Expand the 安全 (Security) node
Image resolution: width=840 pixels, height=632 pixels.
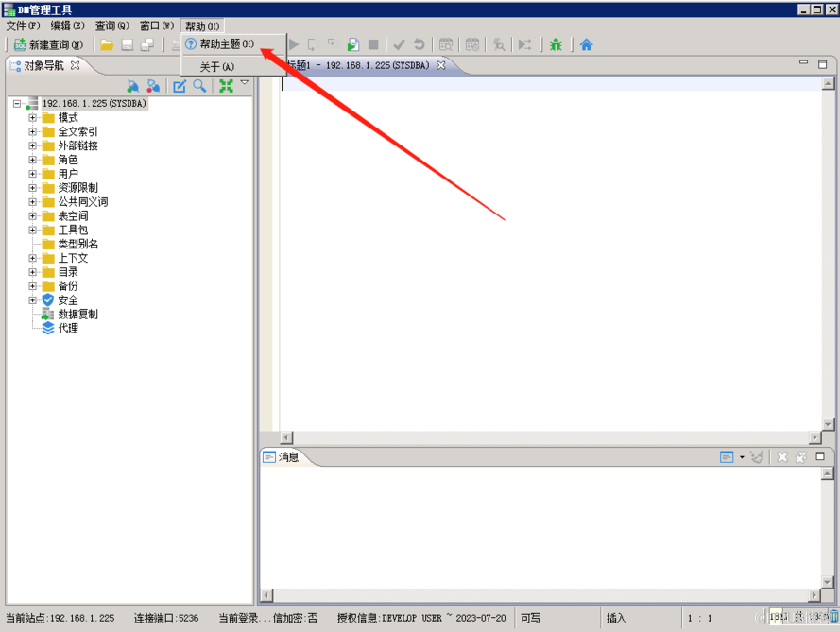pos(33,300)
